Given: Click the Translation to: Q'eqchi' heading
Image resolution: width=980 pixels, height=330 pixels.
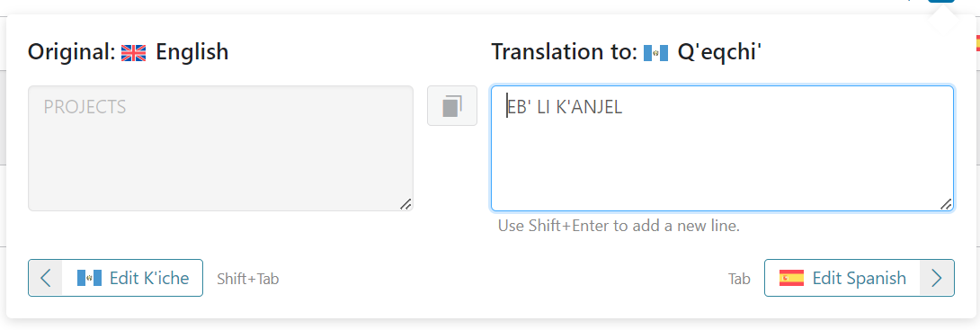Looking at the screenshot, I should 626,52.
